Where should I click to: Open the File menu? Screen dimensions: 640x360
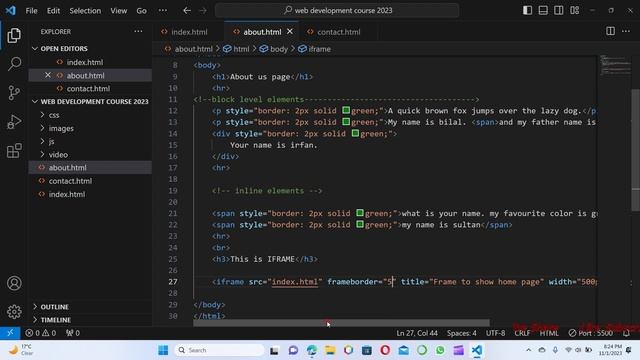[x=31, y=11]
